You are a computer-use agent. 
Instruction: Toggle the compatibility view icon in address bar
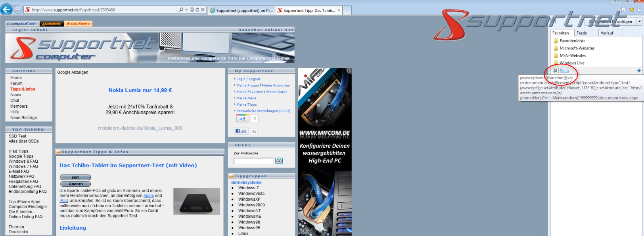192,10
